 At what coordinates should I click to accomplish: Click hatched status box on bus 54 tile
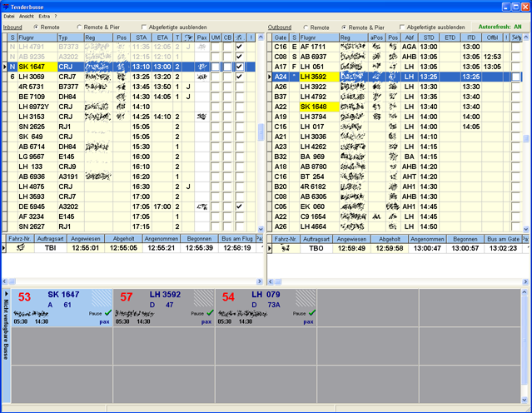[x=306, y=298]
